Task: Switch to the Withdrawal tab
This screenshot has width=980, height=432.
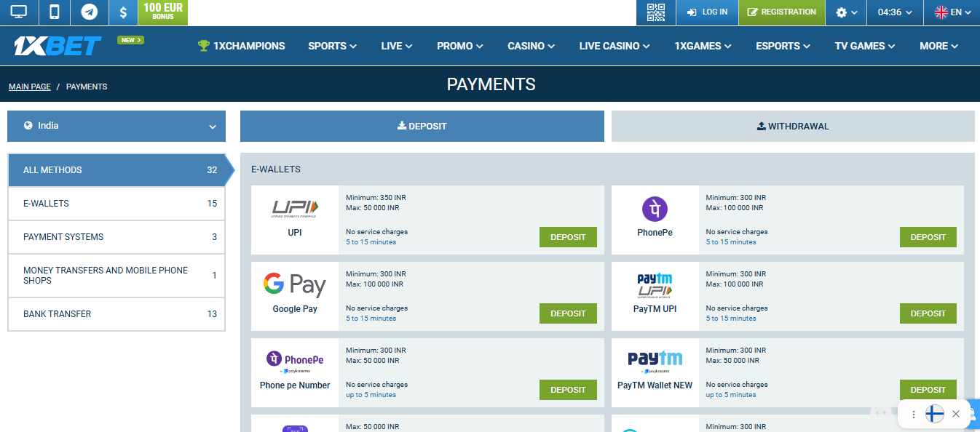Action: 792,126
